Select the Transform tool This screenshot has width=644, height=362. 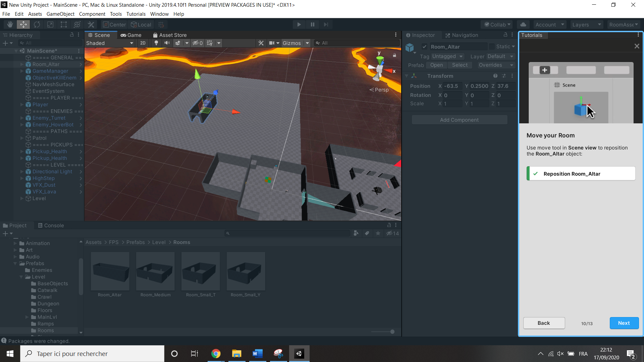tap(77, 24)
